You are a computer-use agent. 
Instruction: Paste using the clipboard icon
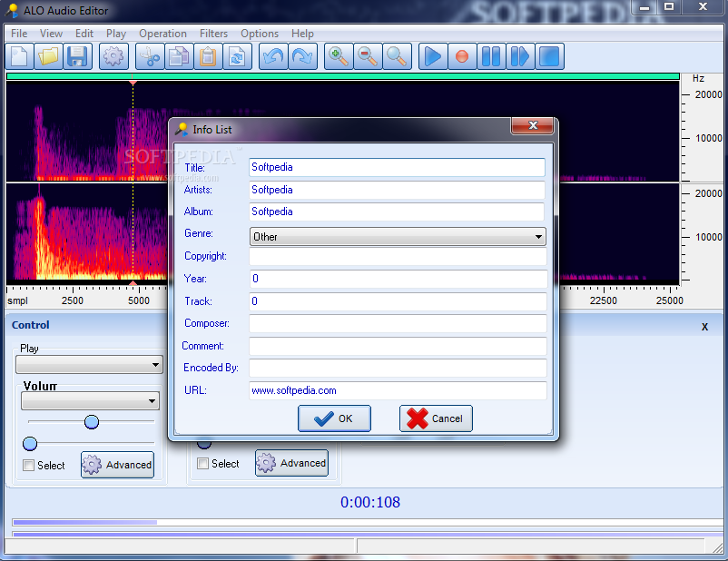208,56
